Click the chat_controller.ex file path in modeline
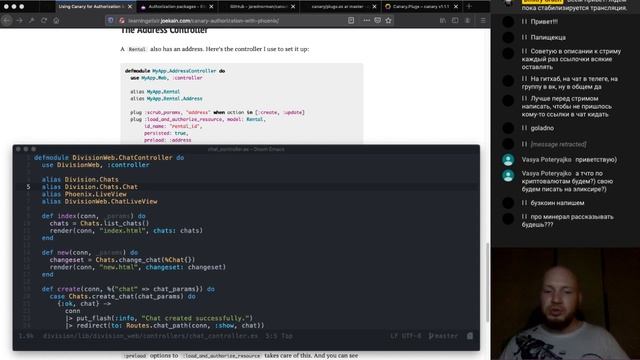The image size is (640, 360). 151,336
